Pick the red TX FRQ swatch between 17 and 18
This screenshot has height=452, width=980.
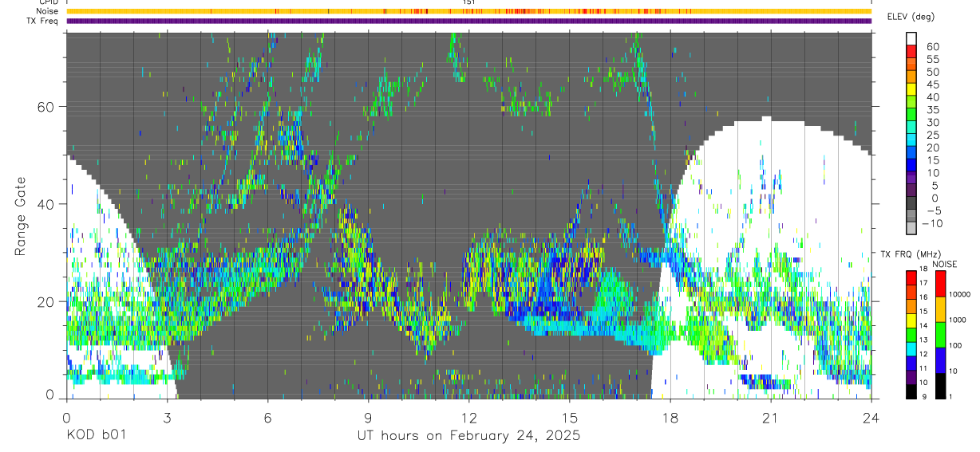(x=911, y=277)
